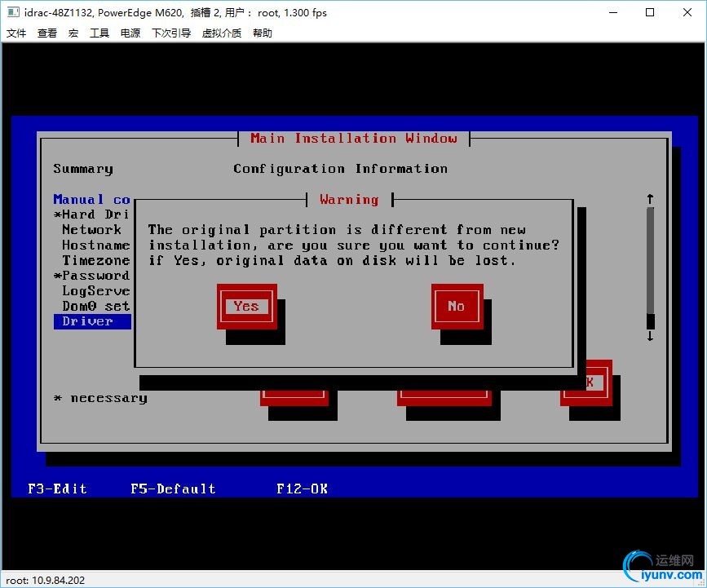This screenshot has width=707, height=588.
Task: Open the 虚拟介质 menu
Action: (x=221, y=33)
